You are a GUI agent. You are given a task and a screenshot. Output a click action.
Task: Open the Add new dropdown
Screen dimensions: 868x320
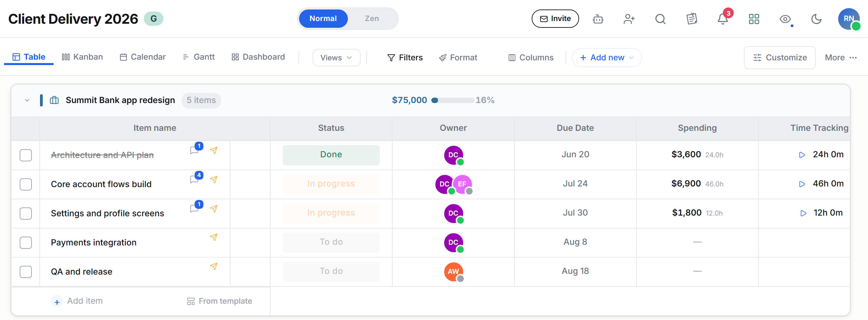point(607,58)
